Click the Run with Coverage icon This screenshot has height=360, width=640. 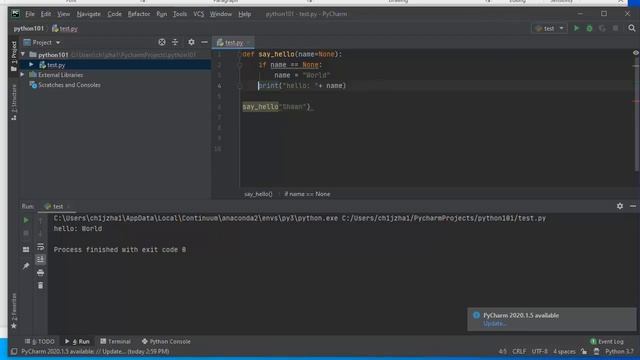tap(602, 29)
